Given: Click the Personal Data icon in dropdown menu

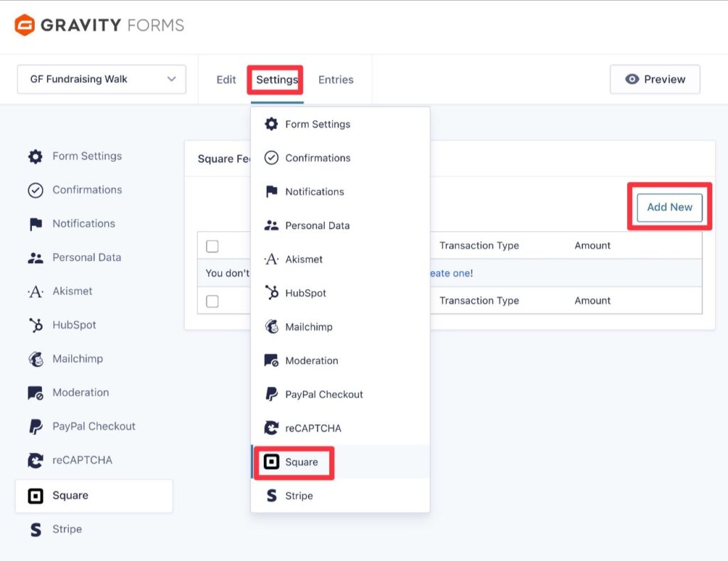Looking at the screenshot, I should pos(271,225).
